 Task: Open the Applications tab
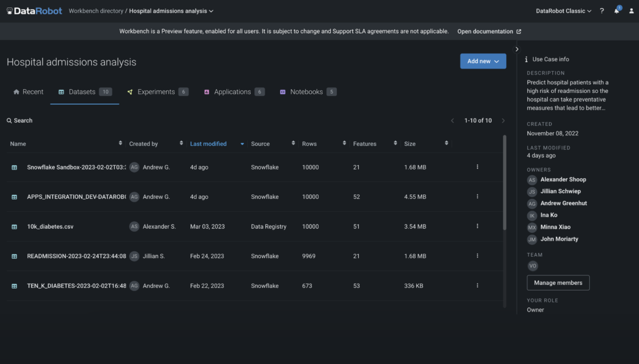(235, 92)
